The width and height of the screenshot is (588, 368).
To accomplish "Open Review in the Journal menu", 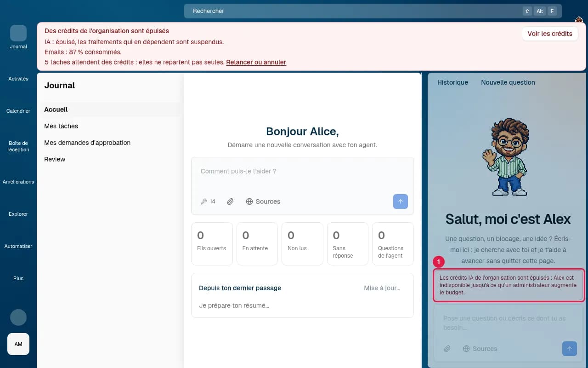I will tap(110, 159).
